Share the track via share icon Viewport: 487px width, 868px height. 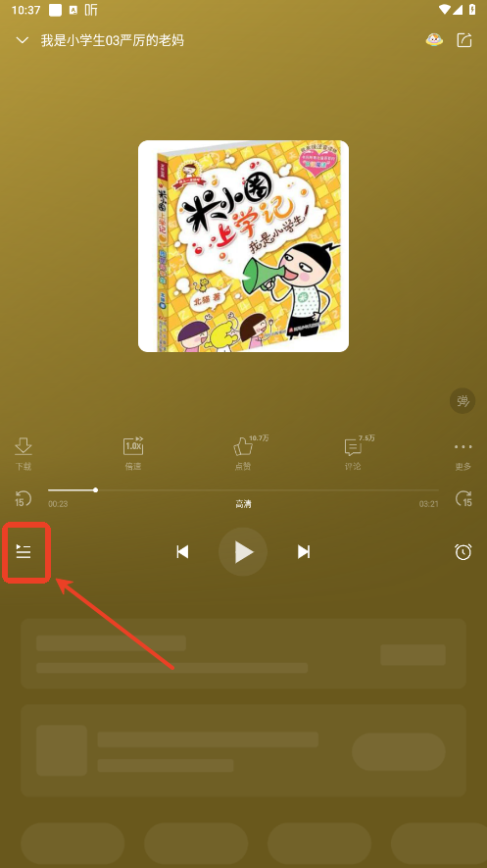point(464,40)
